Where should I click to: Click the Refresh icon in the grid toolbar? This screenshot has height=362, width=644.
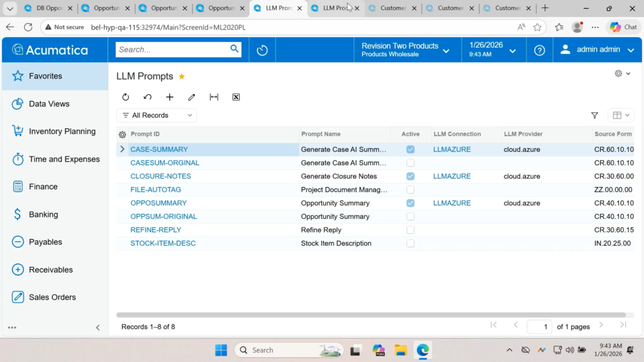tap(126, 97)
